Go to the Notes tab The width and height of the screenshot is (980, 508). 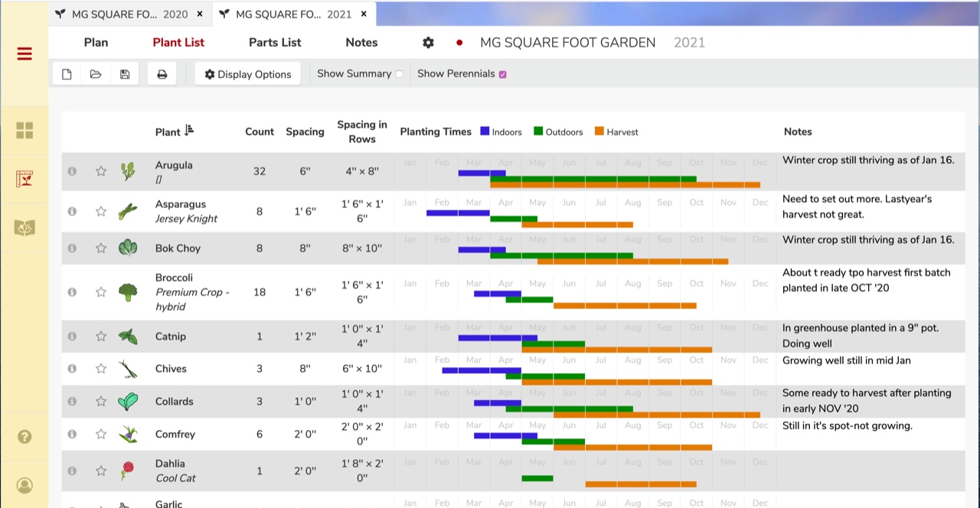pos(361,43)
